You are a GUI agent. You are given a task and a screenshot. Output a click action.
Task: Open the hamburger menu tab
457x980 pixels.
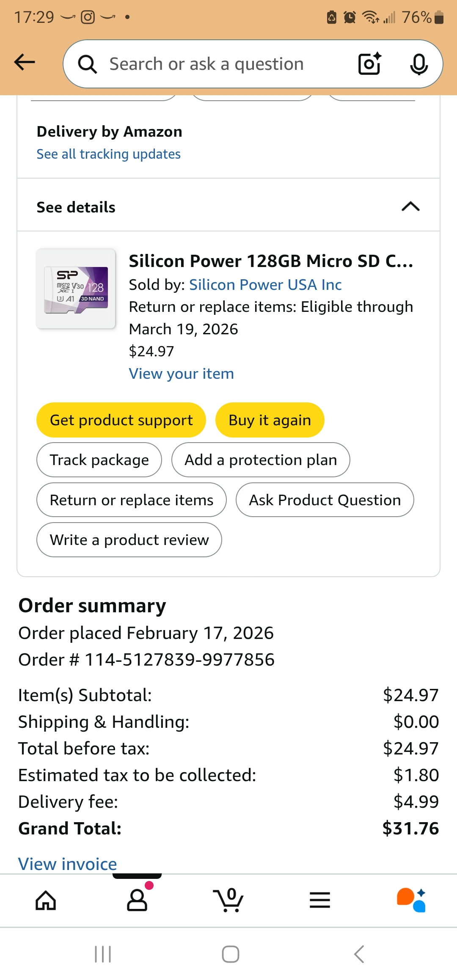pos(320,900)
